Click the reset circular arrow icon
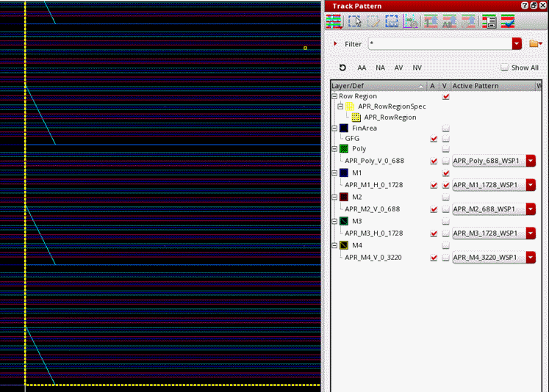The height and width of the screenshot is (392, 549). (342, 68)
